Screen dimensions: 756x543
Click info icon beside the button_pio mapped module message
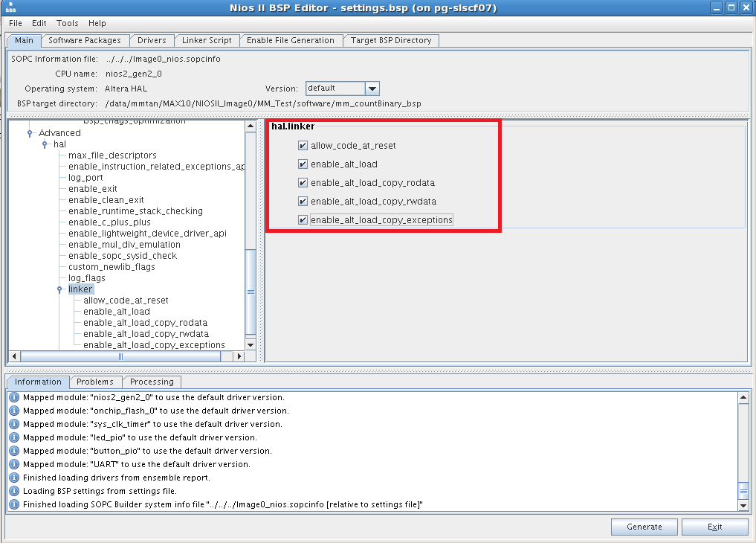tap(14, 451)
